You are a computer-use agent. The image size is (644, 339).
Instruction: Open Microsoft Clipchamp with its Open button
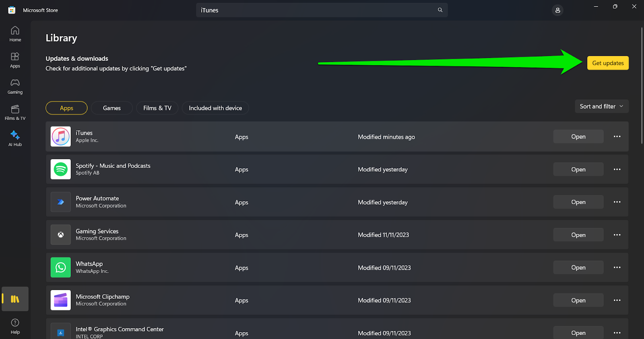click(x=578, y=300)
